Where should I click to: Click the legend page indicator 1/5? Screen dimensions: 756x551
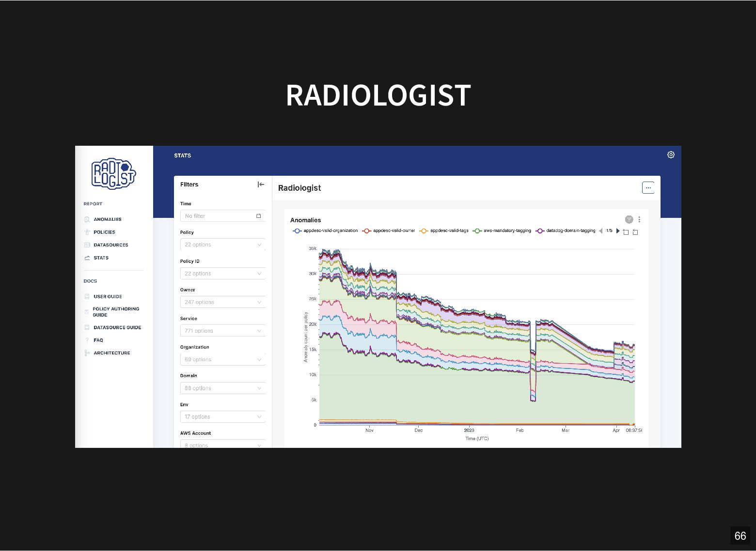(609, 230)
